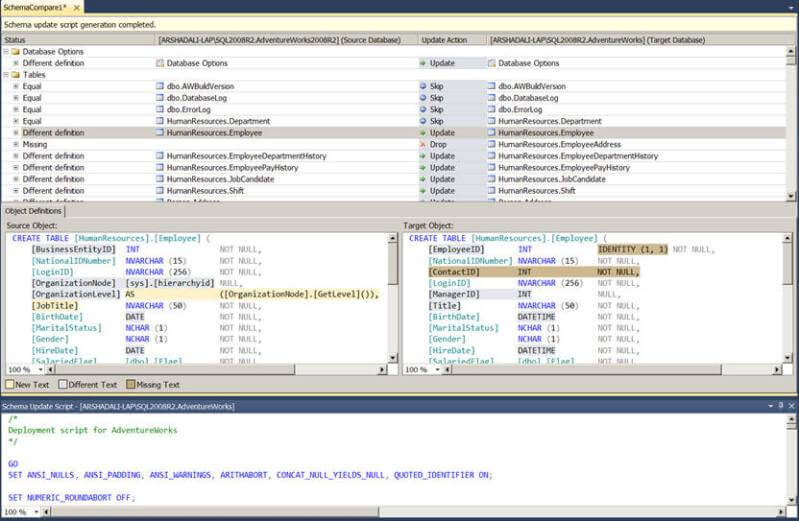The image size is (799, 521).
Task: Expand the Missing EmployeeAddress row
Action: coord(16,144)
